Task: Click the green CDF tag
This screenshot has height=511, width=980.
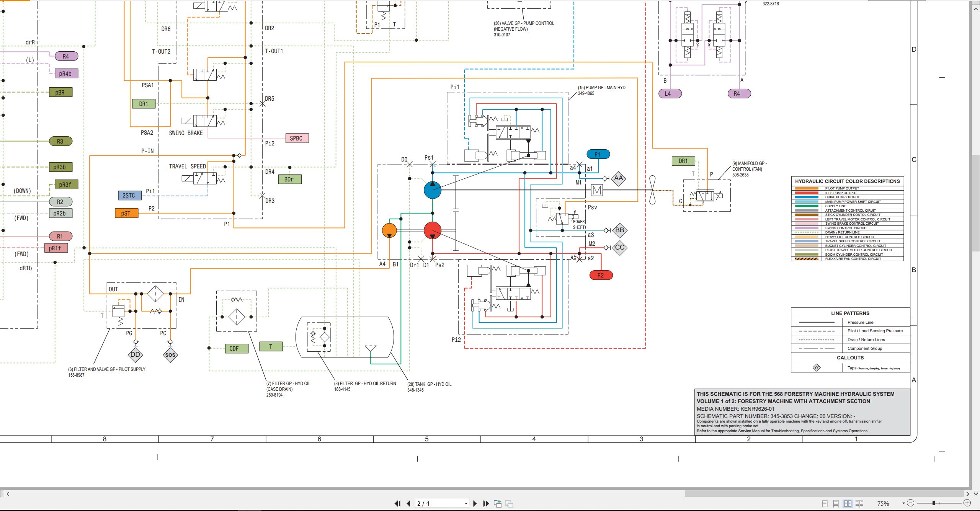Action: (x=237, y=348)
